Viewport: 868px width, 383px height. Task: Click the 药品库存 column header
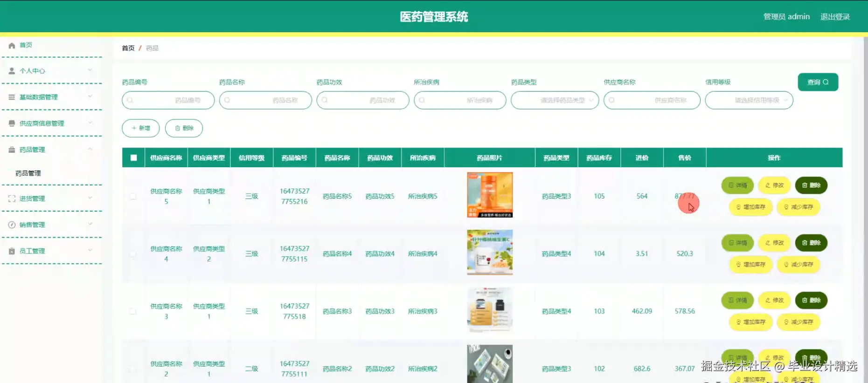click(x=599, y=158)
